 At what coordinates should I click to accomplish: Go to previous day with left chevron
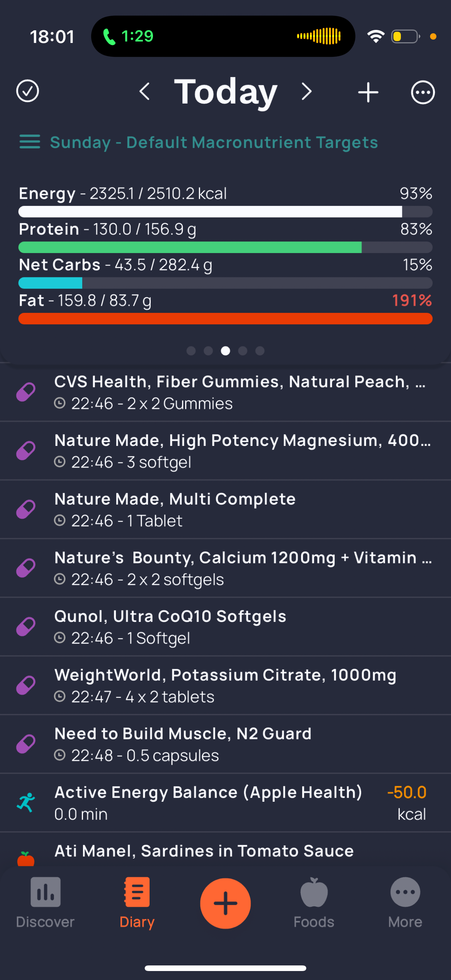point(145,92)
